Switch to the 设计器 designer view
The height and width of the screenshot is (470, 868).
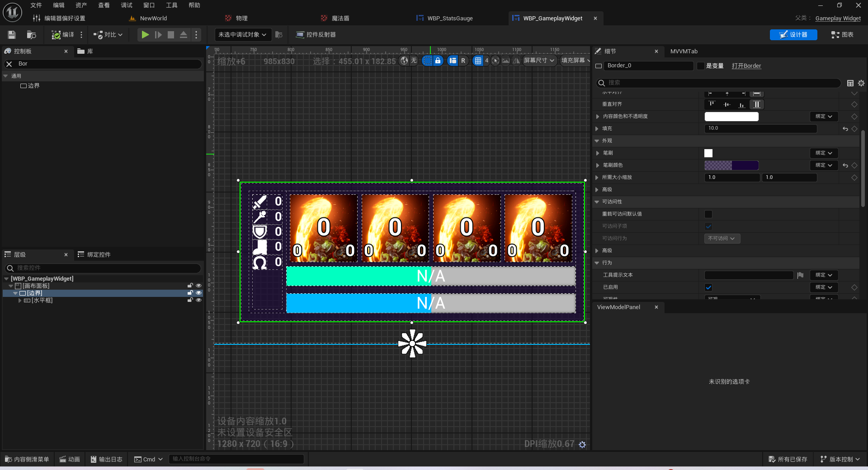coord(793,35)
